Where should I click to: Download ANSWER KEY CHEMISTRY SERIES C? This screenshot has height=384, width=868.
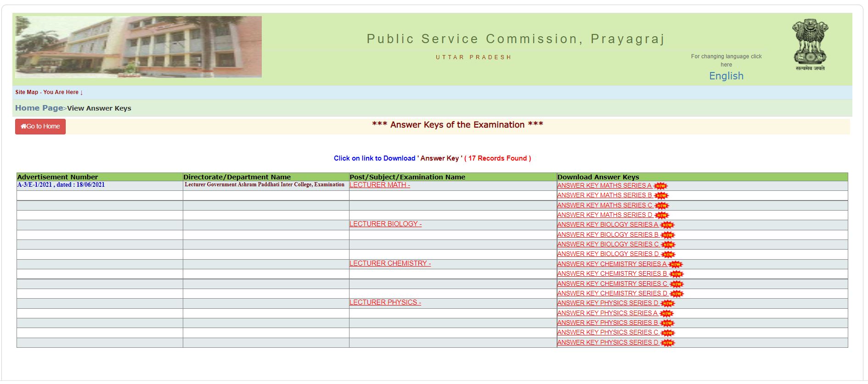pos(613,284)
